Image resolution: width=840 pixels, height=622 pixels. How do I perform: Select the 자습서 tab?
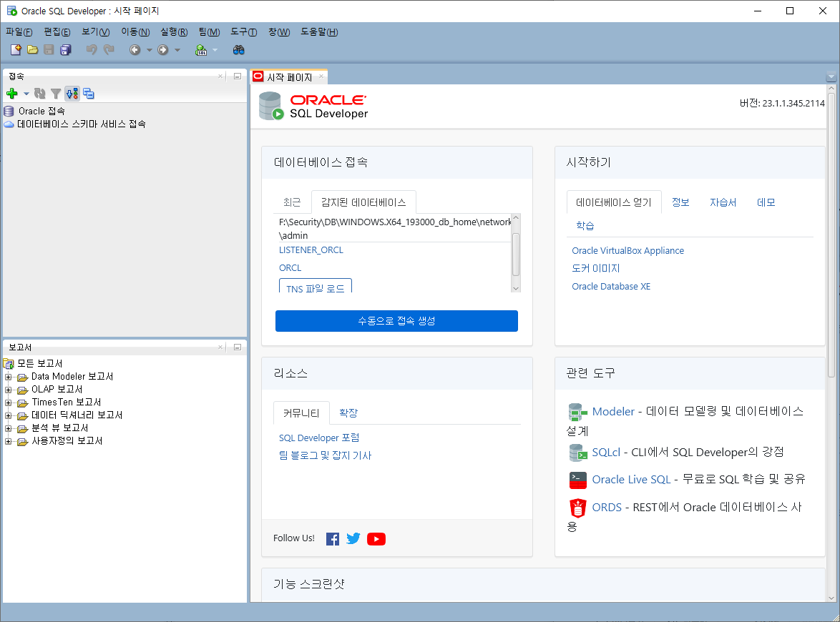point(723,202)
